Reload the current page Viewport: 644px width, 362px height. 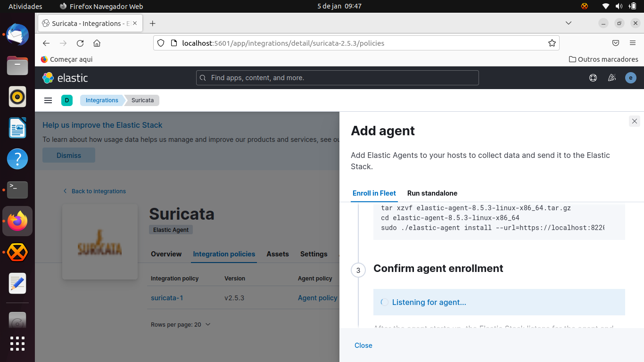(x=80, y=43)
